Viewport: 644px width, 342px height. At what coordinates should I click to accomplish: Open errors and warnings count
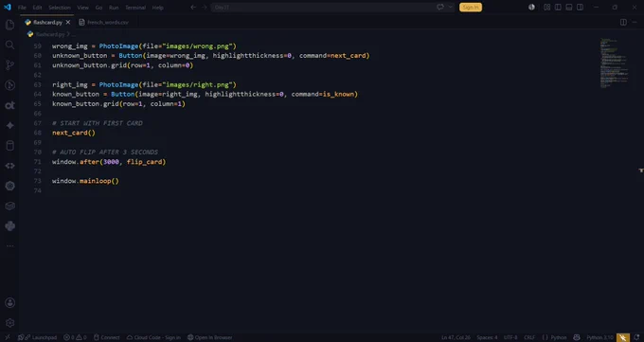(75, 337)
